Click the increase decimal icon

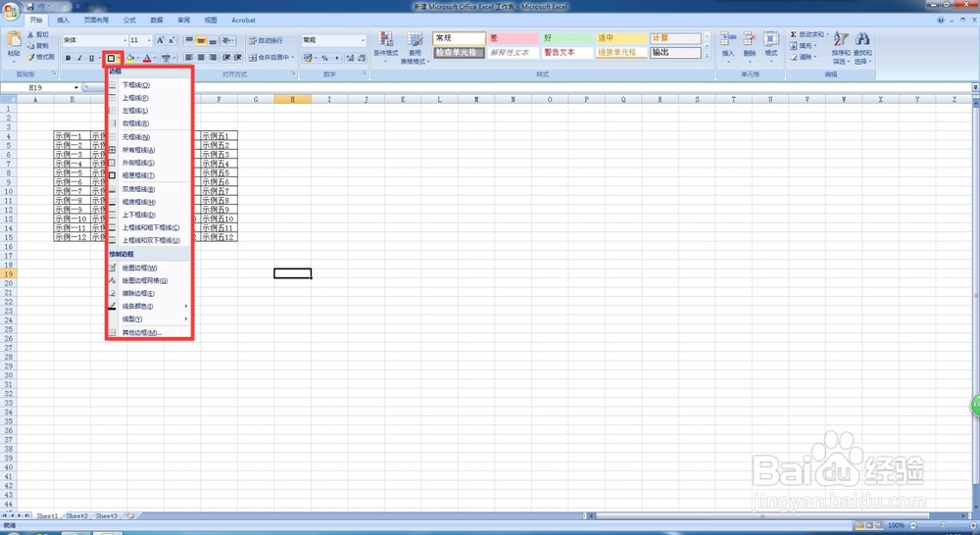point(350,58)
